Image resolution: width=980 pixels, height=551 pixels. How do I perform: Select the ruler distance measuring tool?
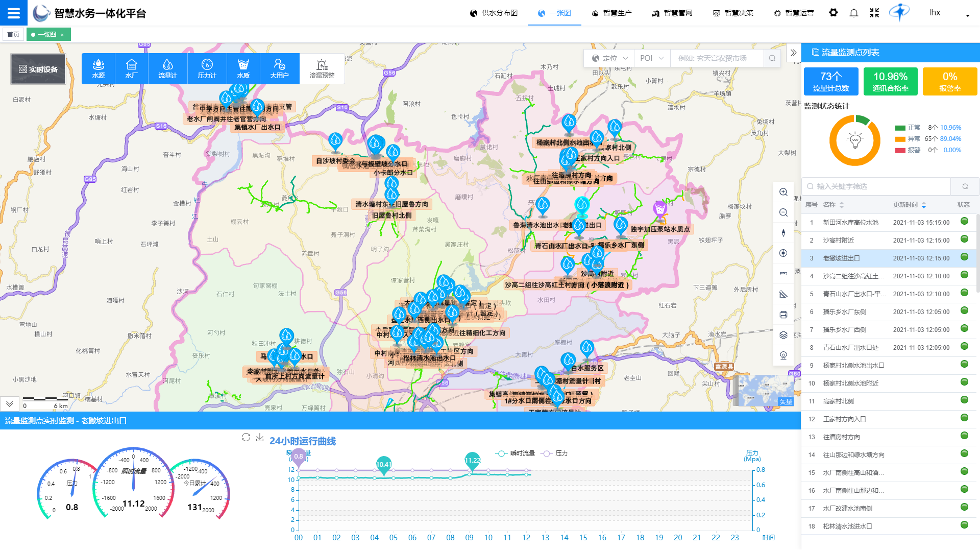pyautogui.click(x=783, y=274)
